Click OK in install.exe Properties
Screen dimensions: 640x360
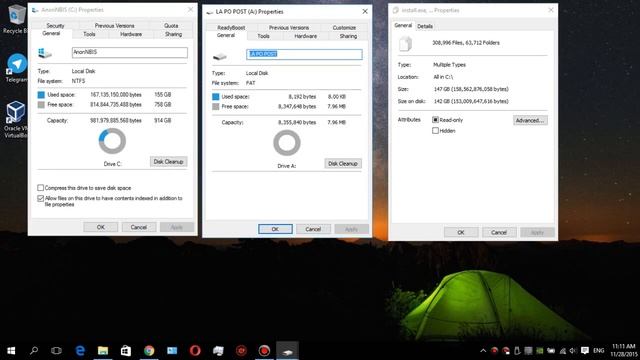461,232
